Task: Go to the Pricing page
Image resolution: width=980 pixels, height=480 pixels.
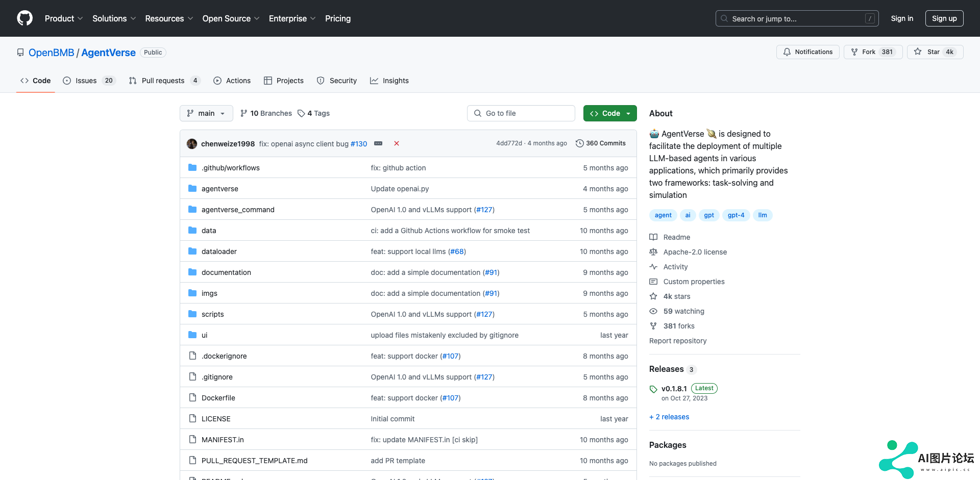Action: tap(338, 18)
